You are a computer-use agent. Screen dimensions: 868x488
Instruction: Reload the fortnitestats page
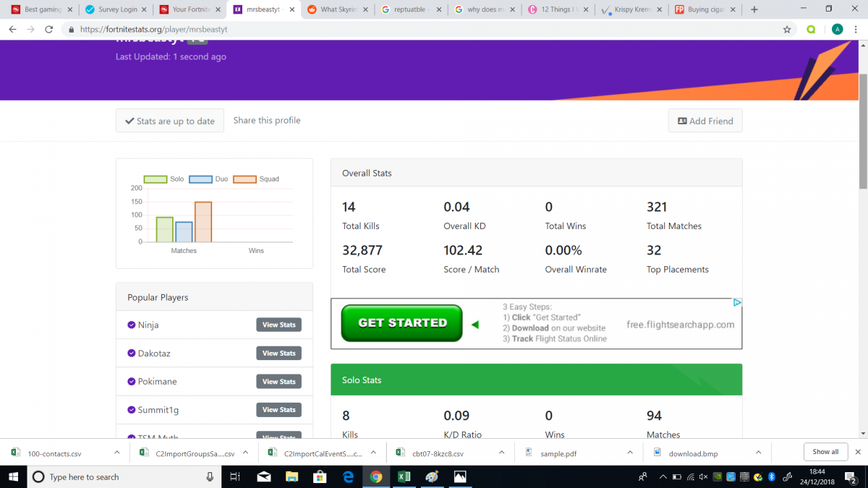49,30
